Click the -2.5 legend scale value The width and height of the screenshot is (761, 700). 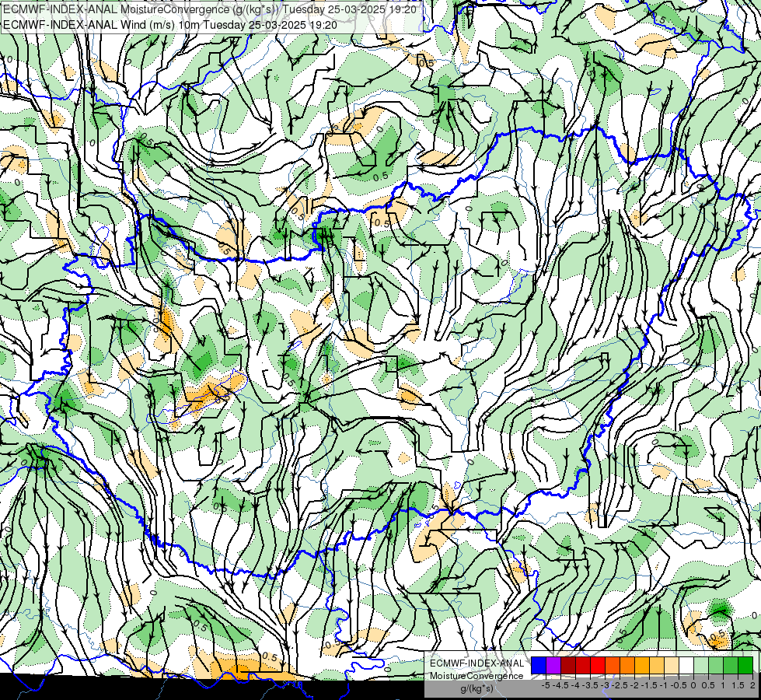pyautogui.click(x=620, y=685)
